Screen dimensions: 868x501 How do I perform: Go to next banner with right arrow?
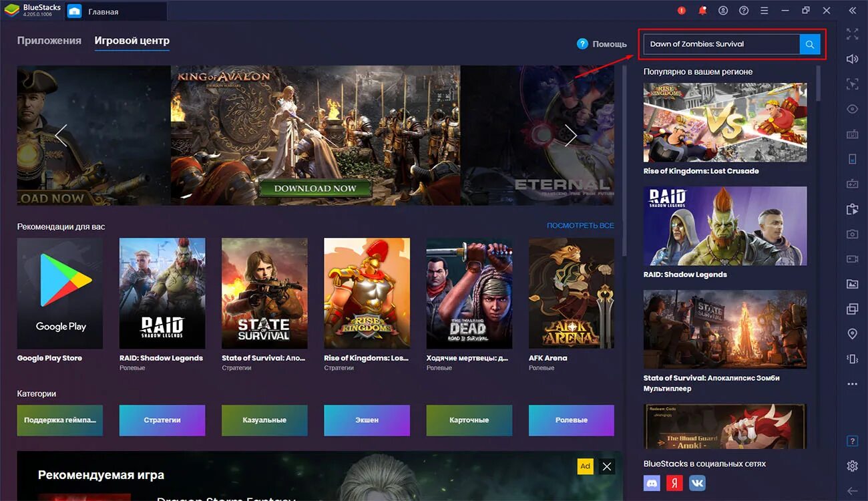click(571, 136)
